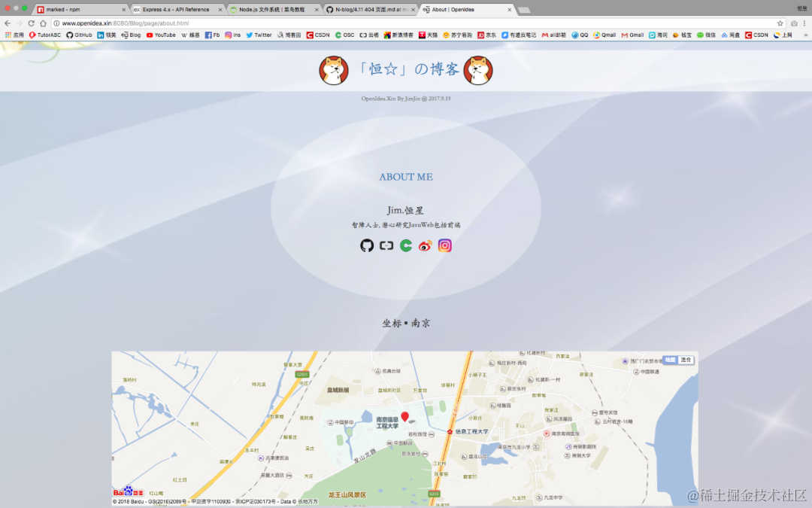The height and width of the screenshot is (508, 812).
Task: Open the 云栖 bookmark in bookmarks bar
Action: (369, 35)
